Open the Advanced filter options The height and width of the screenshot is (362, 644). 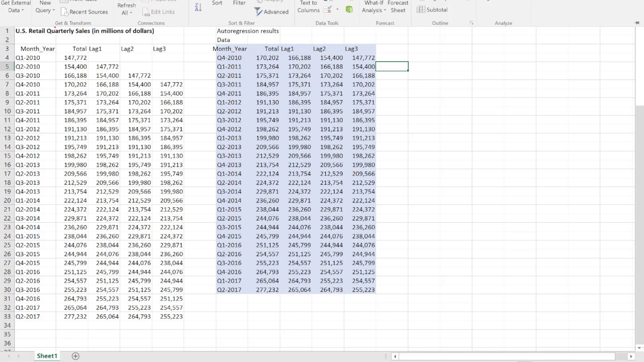pos(272,12)
